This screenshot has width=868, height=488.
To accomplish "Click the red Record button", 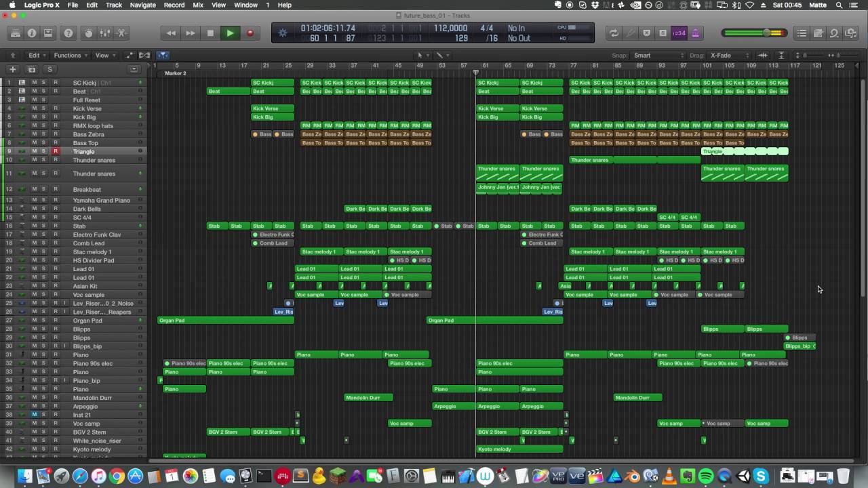I will [x=250, y=33].
